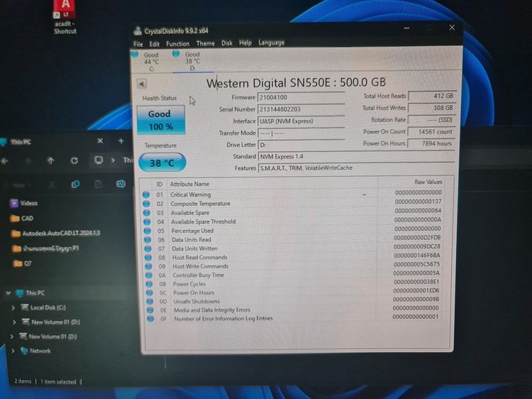The image size is (532, 399).
Task: Open the Autodesk.AutoCAD.LT.2024.1.3 folder
Action: coord(56,234)
